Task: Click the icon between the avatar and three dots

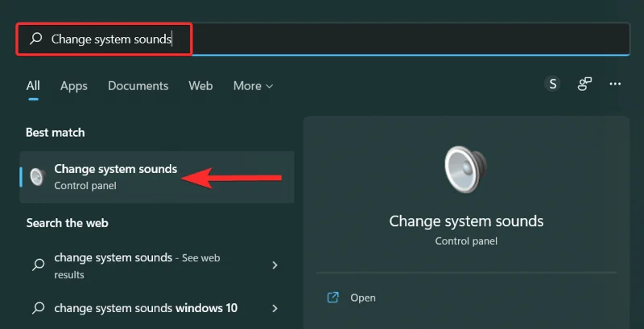Action: point(584,84)
